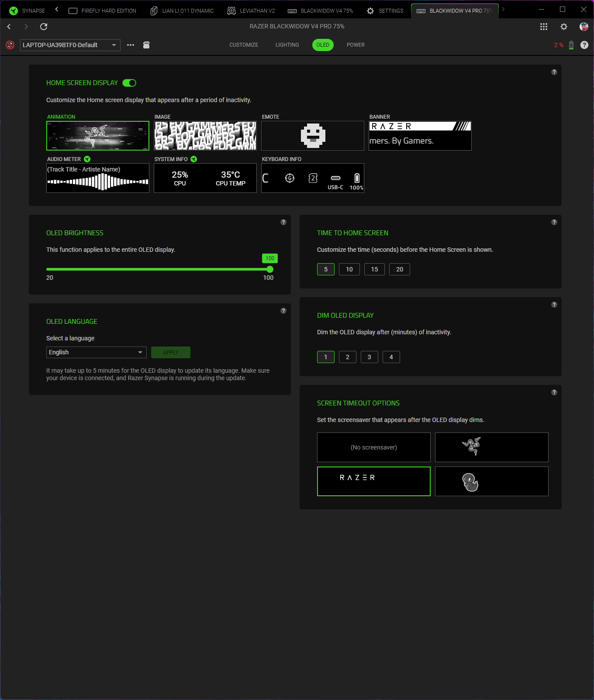Image resolution: width=594 pixels, height=700 pixels.
Task: Switch to Leviathan V2 tab
Action: pos(251,10)
